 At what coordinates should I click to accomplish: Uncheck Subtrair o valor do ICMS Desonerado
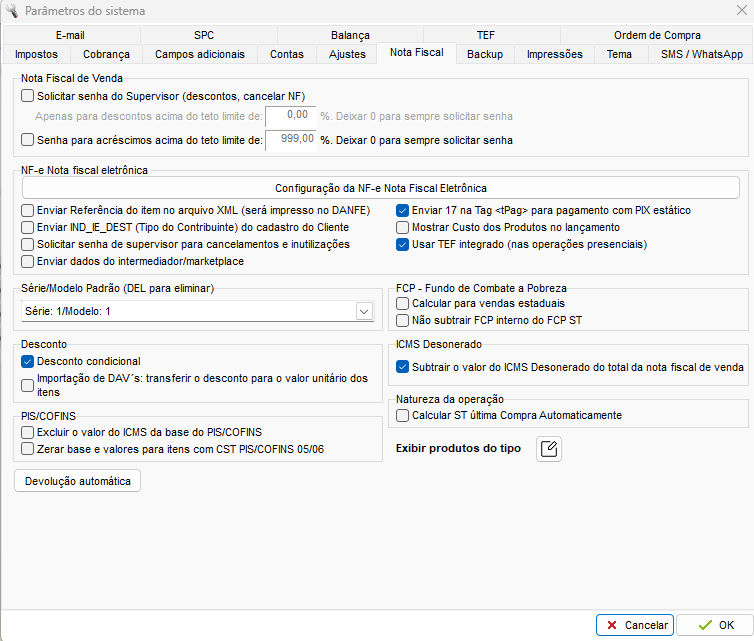pyautogui.click(x=403, y=367)
